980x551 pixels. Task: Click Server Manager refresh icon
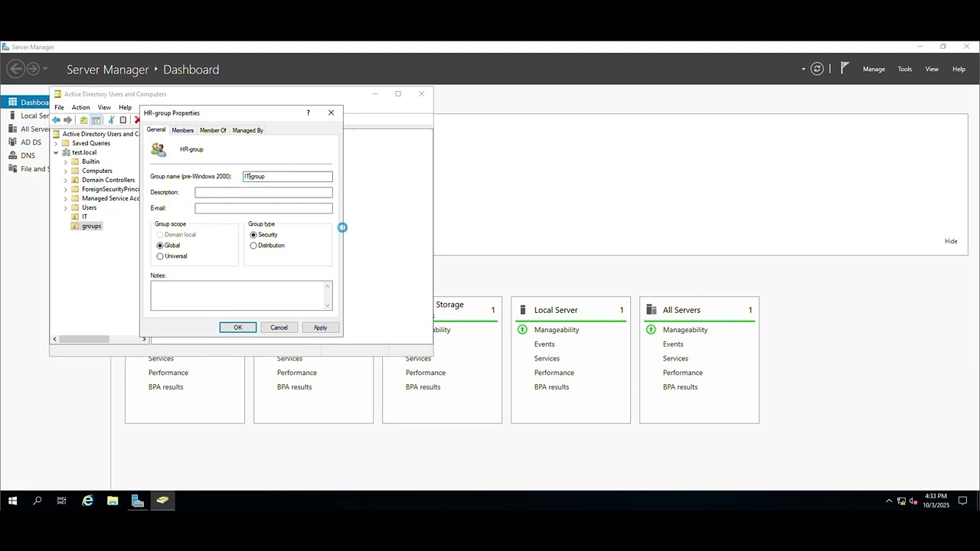click(x=817, y=69)
